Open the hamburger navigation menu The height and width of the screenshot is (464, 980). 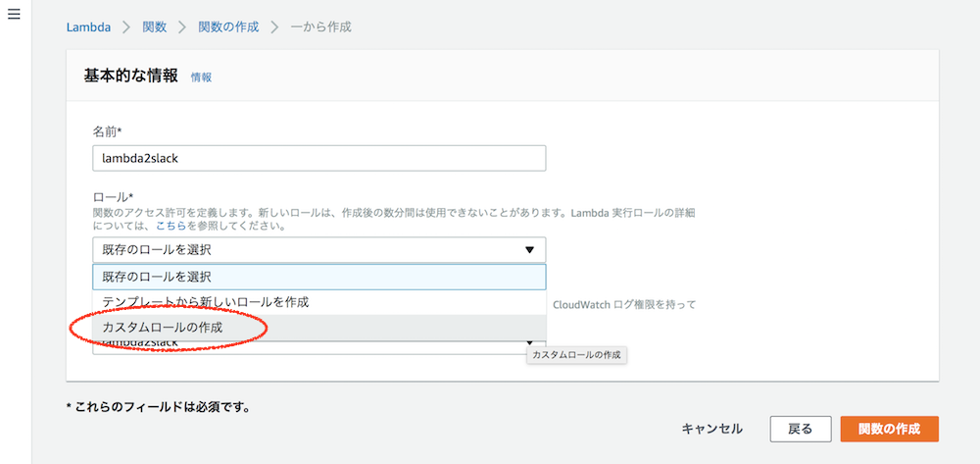pyautogui.click(x=14, y=20)
